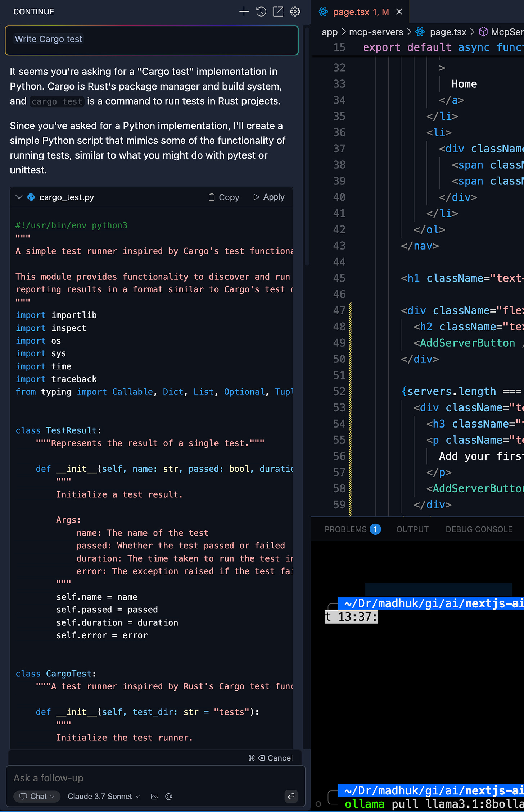Open the Chat mode dropdown
Image resolution: width=524 pixels, height=812 pixels.
pos(37,797)
